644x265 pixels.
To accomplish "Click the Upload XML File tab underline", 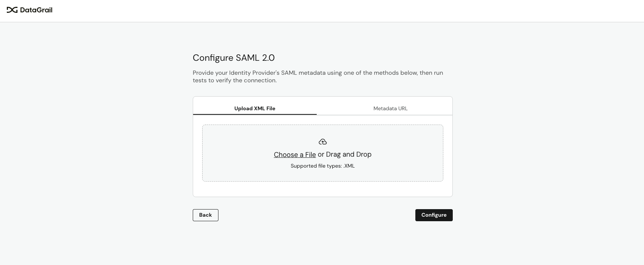I will [x=255, y=114].
